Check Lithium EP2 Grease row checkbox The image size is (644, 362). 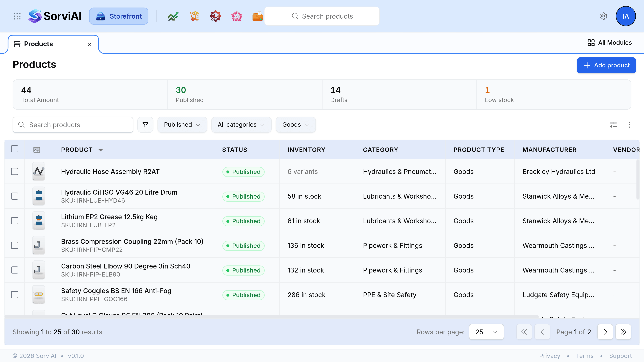14,221
